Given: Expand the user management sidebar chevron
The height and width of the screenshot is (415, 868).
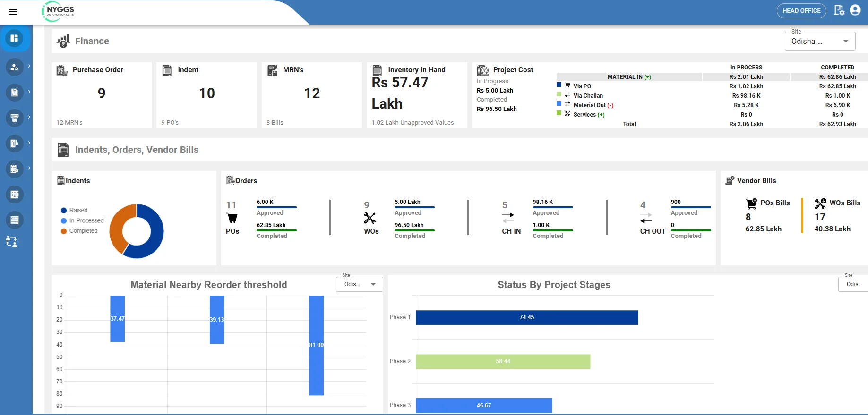Looking at the screenshot, I should (x=29, y=66).
